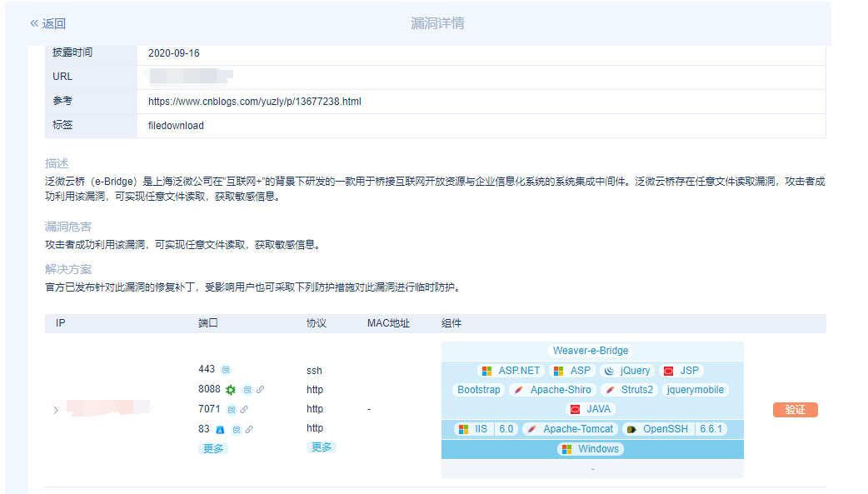
Task: Click the Windows logo in the IIS tag
Action: point(464,430)
